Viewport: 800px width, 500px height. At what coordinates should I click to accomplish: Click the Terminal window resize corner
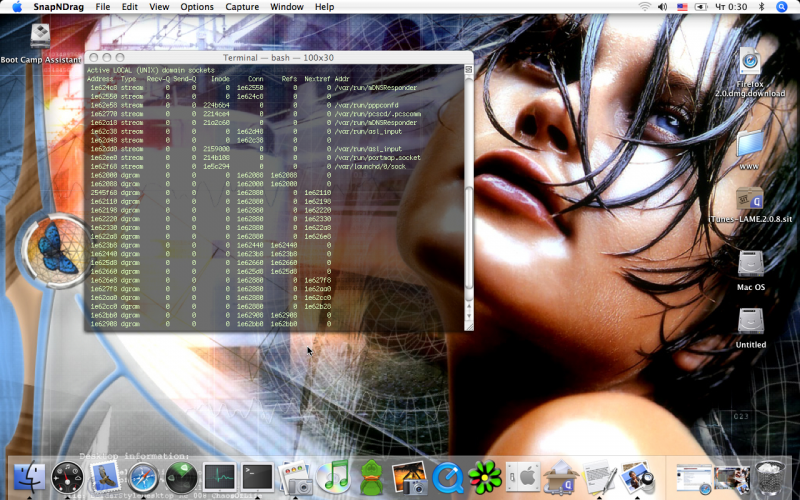click(x=469, y=327)
